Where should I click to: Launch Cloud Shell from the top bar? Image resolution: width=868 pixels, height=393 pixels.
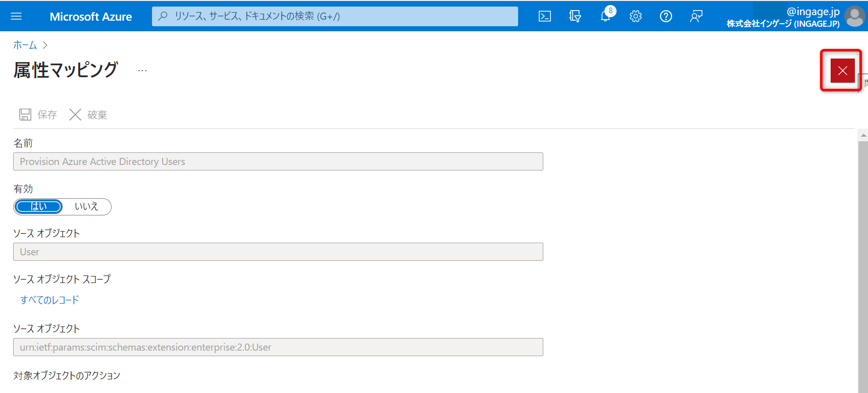point(545,16)
